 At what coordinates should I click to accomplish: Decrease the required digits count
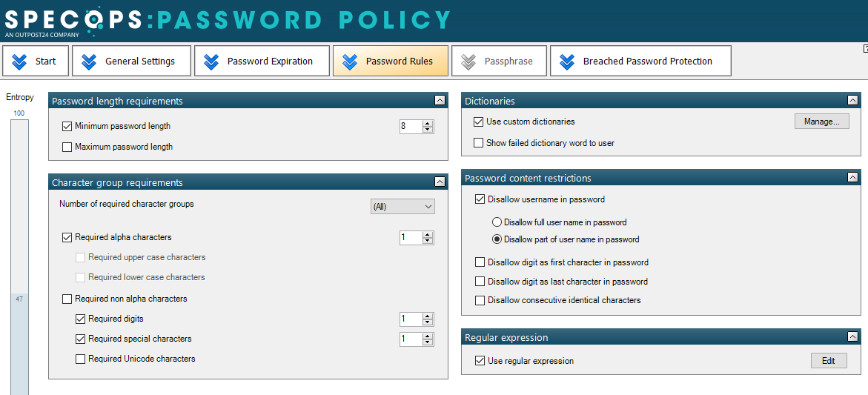tap(428, 323)
